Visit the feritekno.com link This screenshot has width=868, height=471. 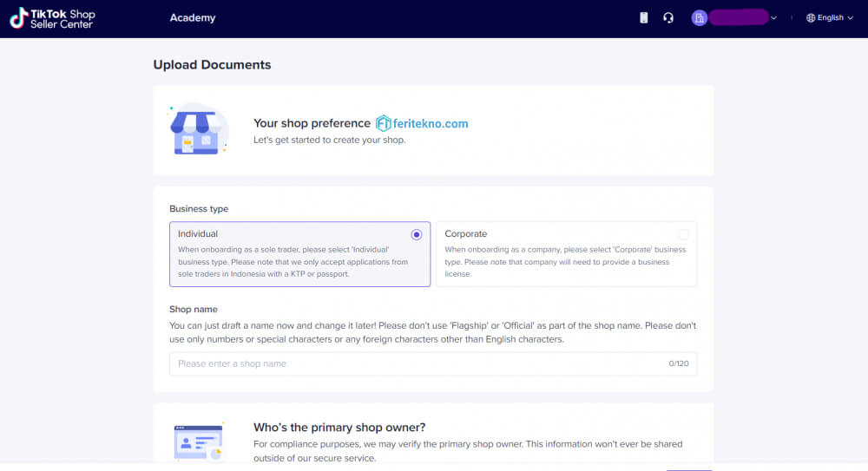point(431,123)
